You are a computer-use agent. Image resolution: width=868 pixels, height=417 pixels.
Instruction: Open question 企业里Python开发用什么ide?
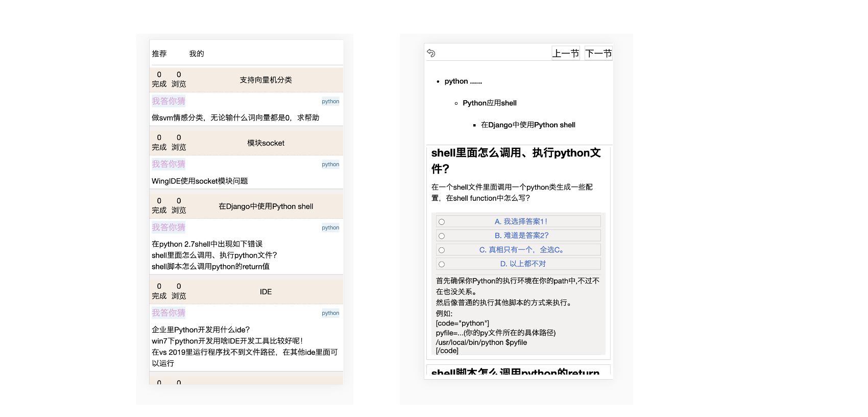coord(201,330)
